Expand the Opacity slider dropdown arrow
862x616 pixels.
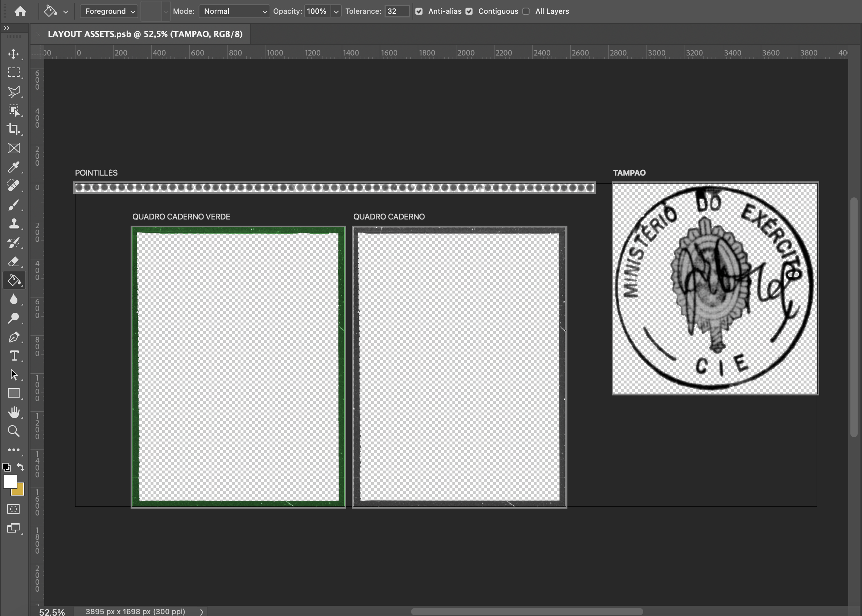point(336,11)
